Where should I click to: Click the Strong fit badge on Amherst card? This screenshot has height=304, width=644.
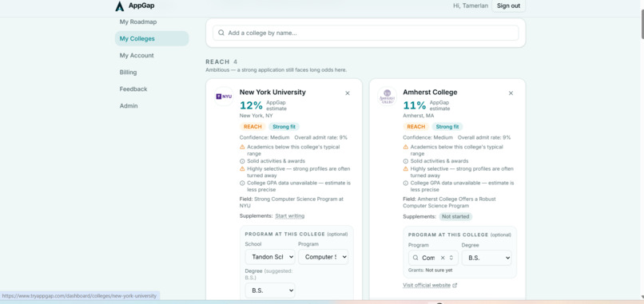[x=447, y=127]
